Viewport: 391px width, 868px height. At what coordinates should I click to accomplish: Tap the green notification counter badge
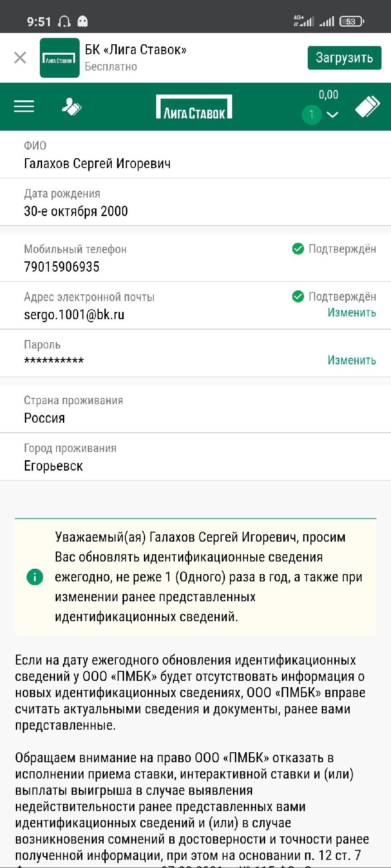311,114
